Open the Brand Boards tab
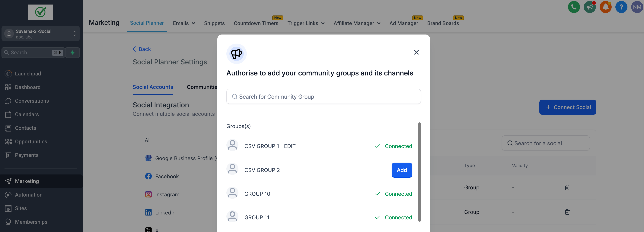The image size is (644, 232). (x=443, y=23)
